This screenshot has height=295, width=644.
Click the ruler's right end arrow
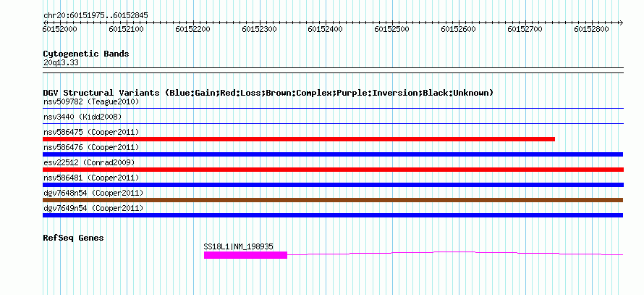pyautogui.click(x=621, y=22)
